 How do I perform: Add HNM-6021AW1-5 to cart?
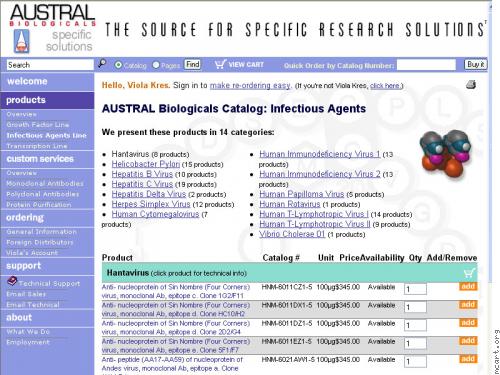(468, 359)
